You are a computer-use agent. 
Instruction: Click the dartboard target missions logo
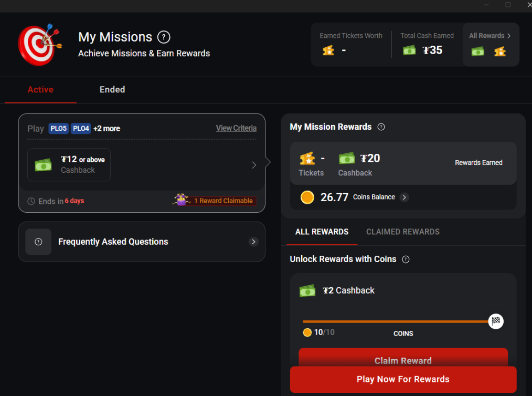(x=40, y=45)
